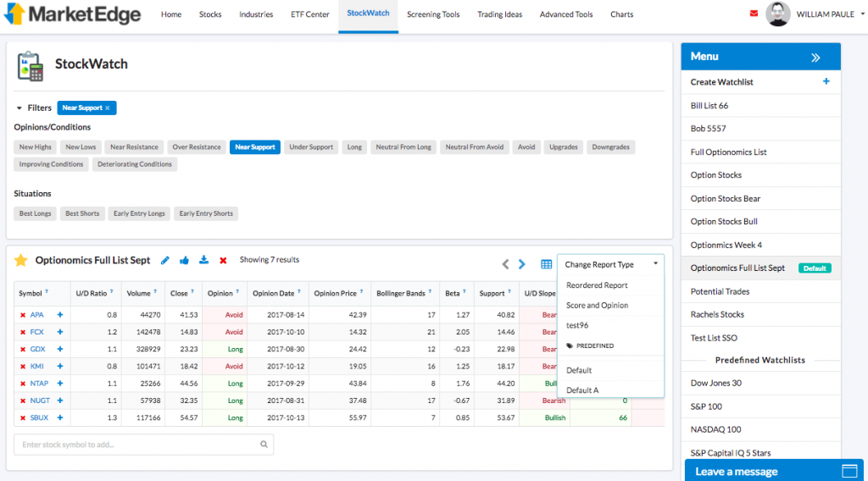The image size is (868, 481).
Task: Click the SBUX symbol link
Action: (39, 418)
